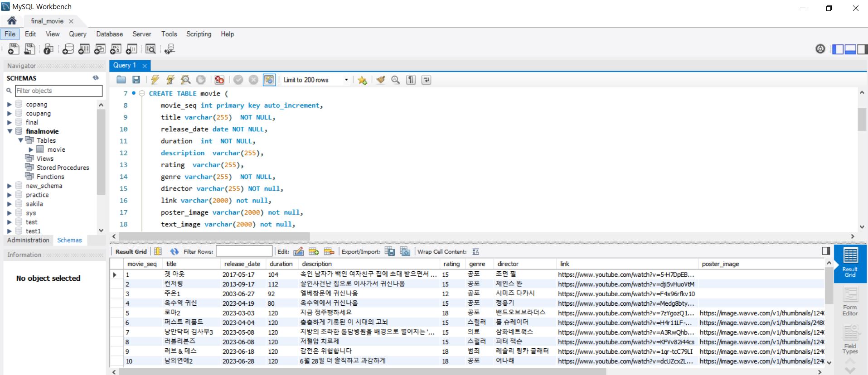Switch to the Administration tab

click(28, 240)
